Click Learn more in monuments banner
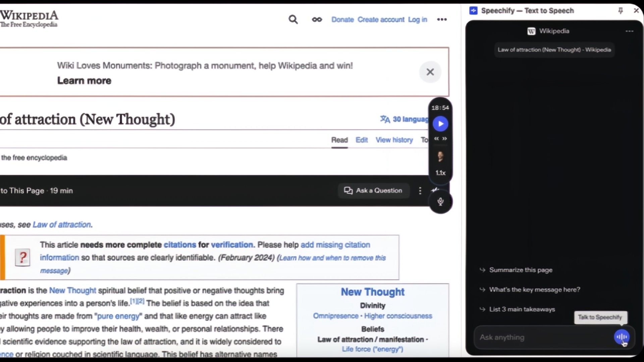 84,80
